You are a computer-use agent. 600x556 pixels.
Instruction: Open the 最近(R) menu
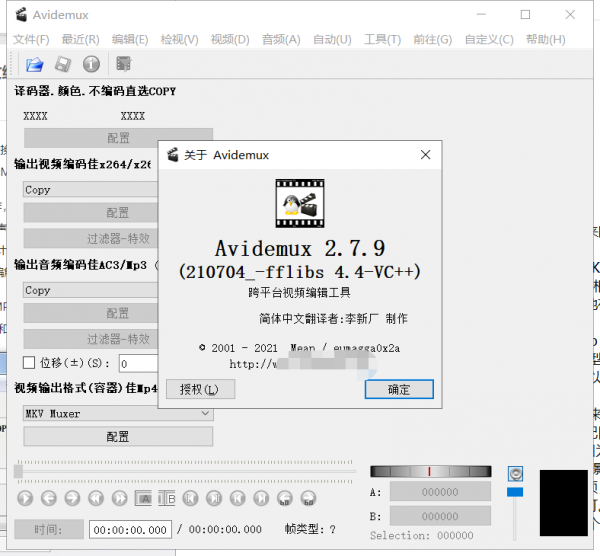[x=80, y=39]
